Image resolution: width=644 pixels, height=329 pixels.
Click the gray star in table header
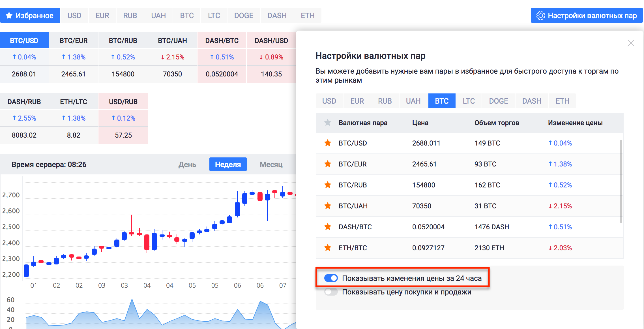328,123
